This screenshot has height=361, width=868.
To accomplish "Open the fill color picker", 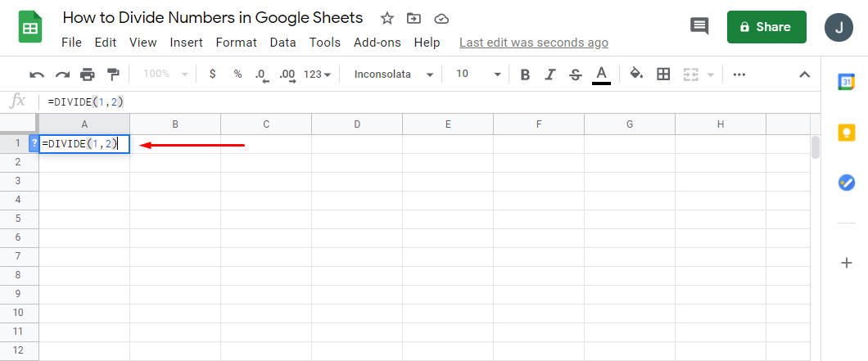I will coord(636,74).
